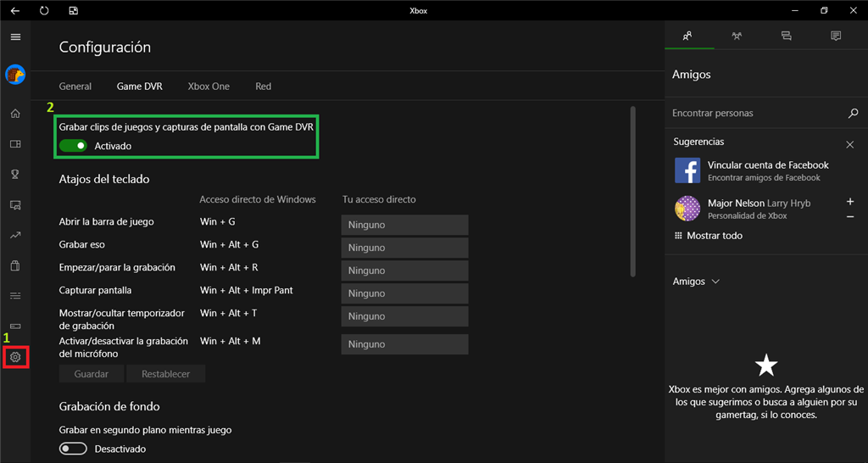This screenshot has height=463, width=868.
Task: Expand the Amigos filter dropdown
Action: pos(696,282)
